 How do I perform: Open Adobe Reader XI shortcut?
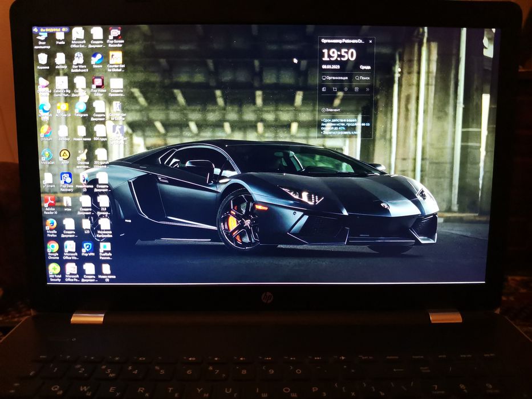click(x=50, y=205)
